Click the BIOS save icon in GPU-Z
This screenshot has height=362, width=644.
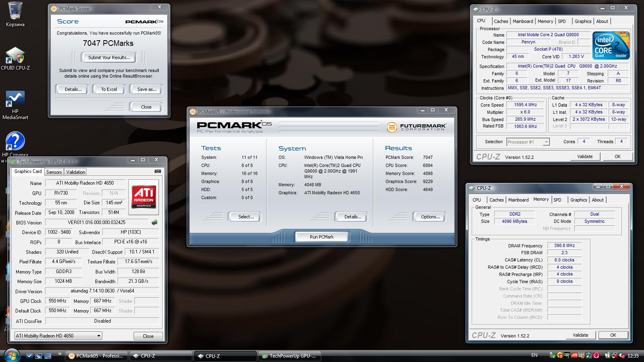155,222
